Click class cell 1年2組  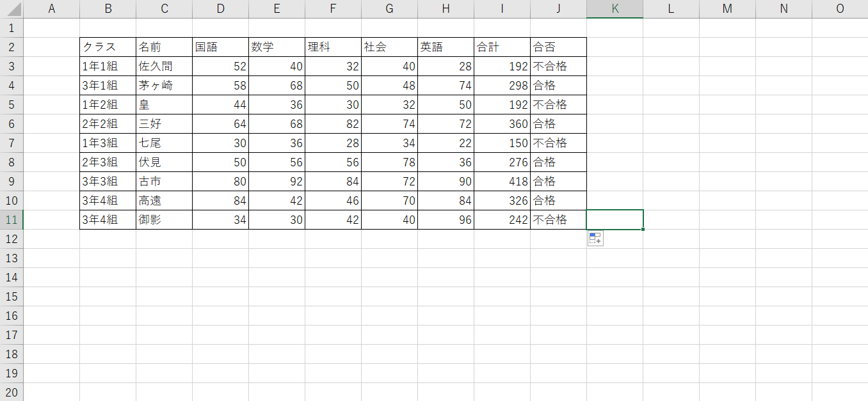108,105
